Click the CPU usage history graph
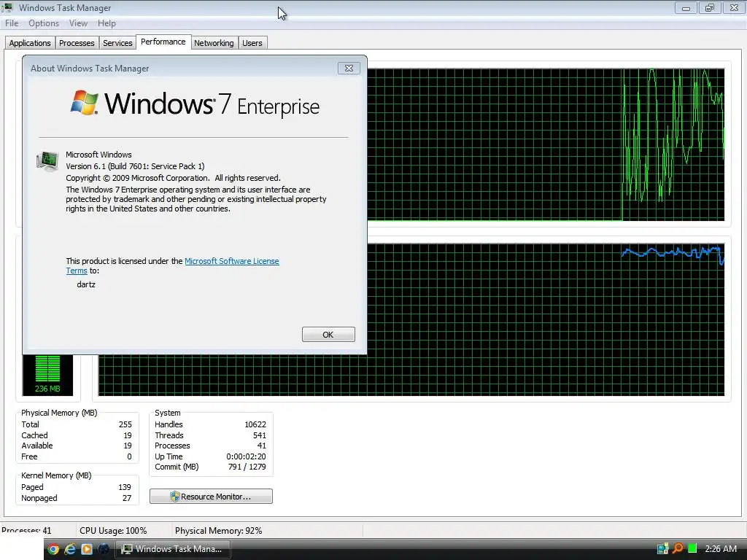The width and height of the screenshot is (747, 560). (546, 144)
